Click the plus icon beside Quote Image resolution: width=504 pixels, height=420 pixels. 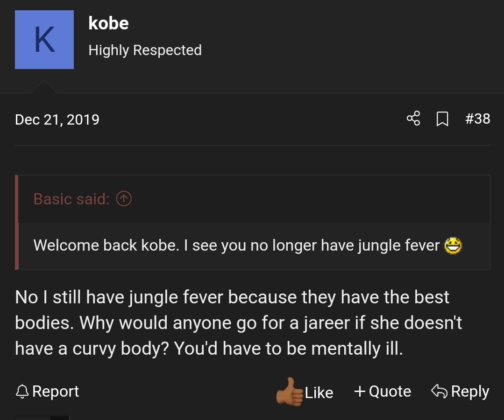[360, 391]
